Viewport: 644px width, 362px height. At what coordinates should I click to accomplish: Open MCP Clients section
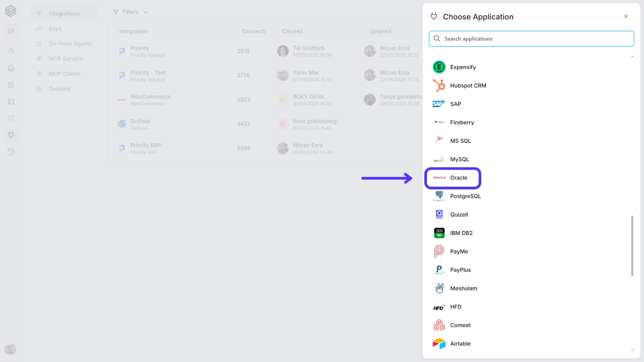coord(64,74)
